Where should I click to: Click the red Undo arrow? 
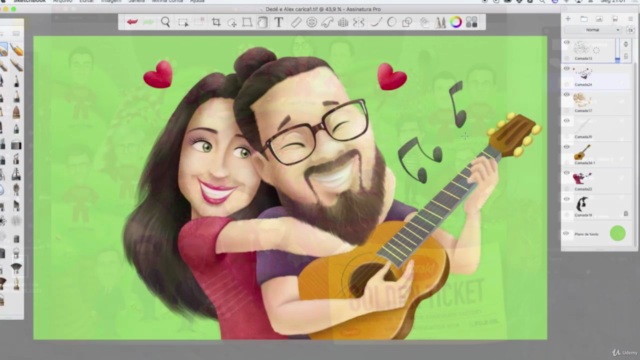(x=132, y=22)
